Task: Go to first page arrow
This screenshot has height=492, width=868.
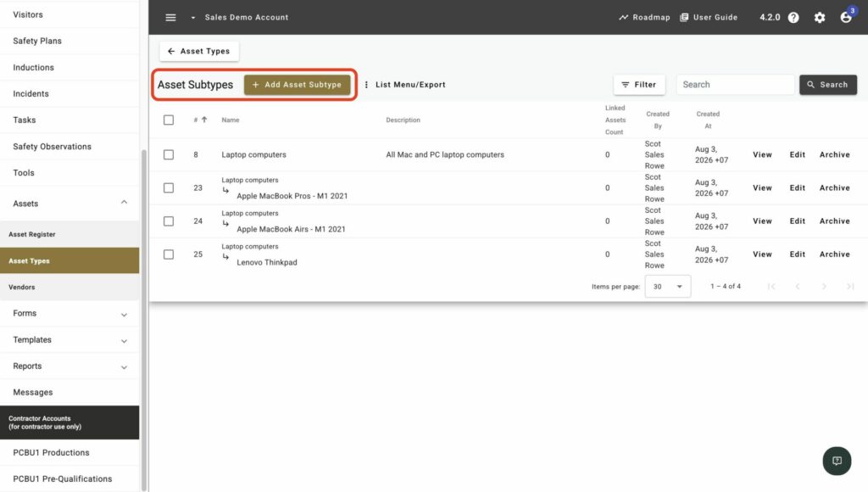Action: click(771, 287)
